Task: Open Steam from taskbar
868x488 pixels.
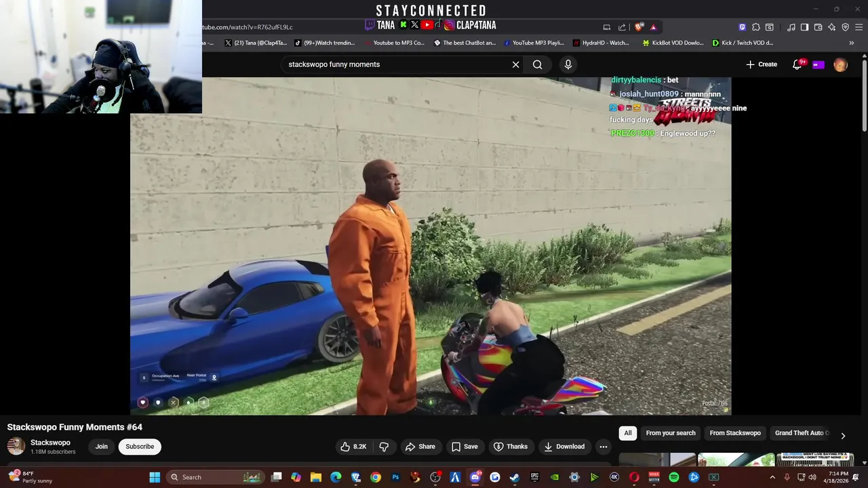Action: point(515,477)
